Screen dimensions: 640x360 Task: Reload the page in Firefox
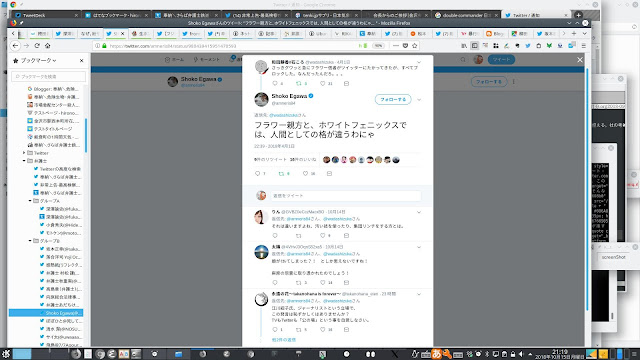(x=37, y=46)
